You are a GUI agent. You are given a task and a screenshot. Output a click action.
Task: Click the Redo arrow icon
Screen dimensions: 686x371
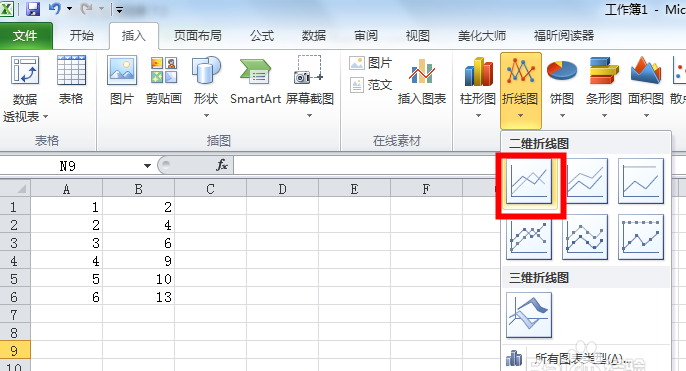(x=87, y=8)
